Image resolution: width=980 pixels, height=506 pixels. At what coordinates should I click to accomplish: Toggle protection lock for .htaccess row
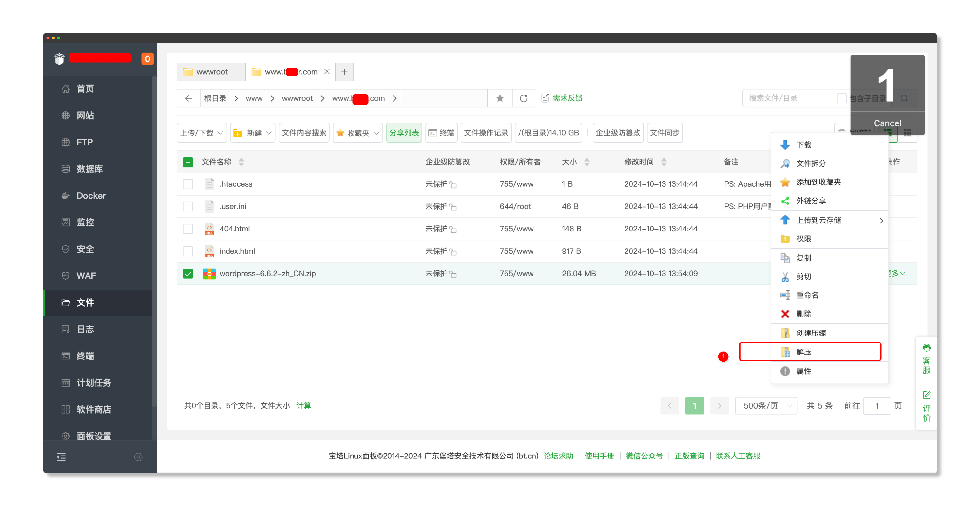[453, 185]
